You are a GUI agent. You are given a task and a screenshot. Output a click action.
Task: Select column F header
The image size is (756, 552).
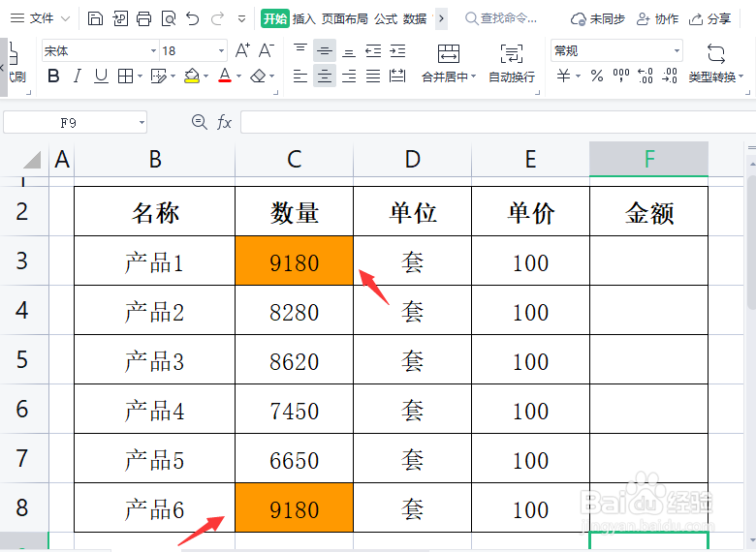click(x=649, y=159)
